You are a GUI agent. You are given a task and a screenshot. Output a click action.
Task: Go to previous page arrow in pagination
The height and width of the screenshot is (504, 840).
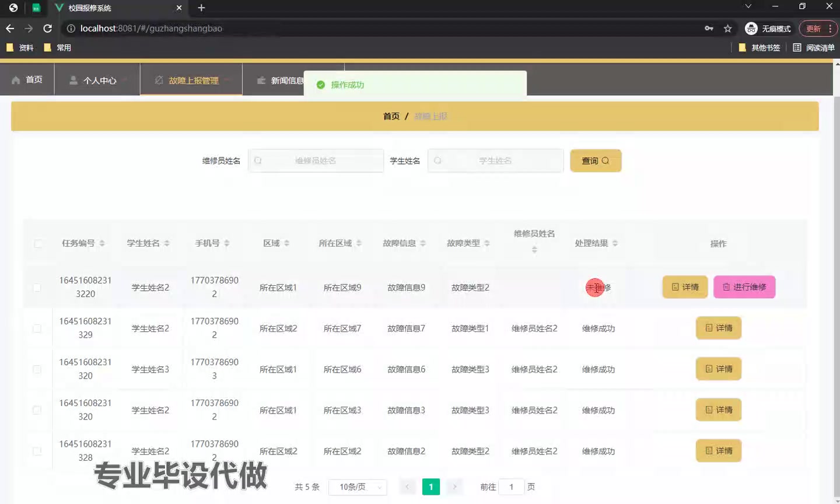click(407, 487)
